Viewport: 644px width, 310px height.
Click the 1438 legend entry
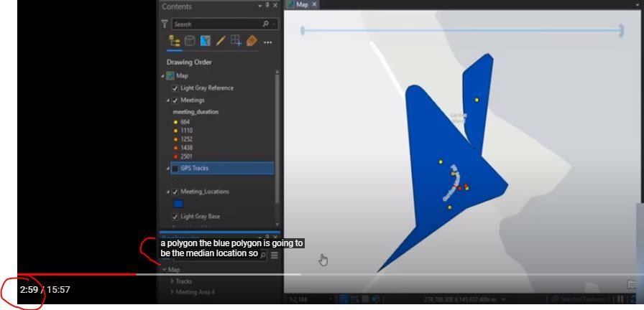186,148
